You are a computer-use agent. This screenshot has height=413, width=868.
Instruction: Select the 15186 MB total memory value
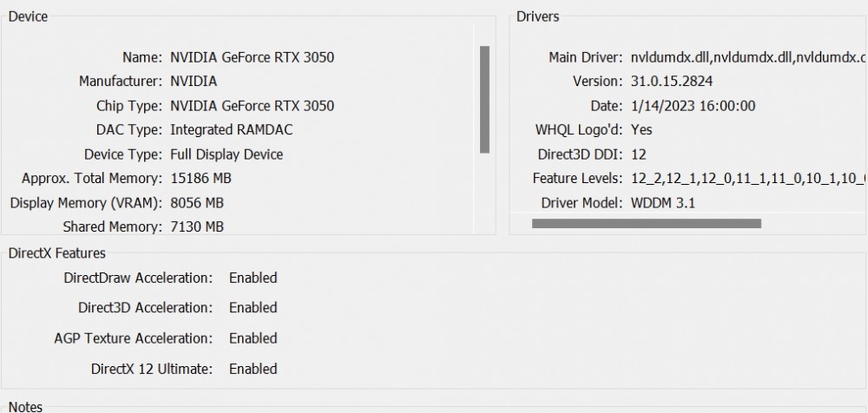tap(201, 178)
